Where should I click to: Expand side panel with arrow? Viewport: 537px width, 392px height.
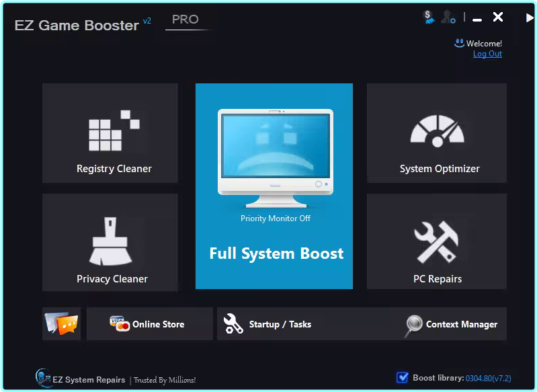pos(530,17)
